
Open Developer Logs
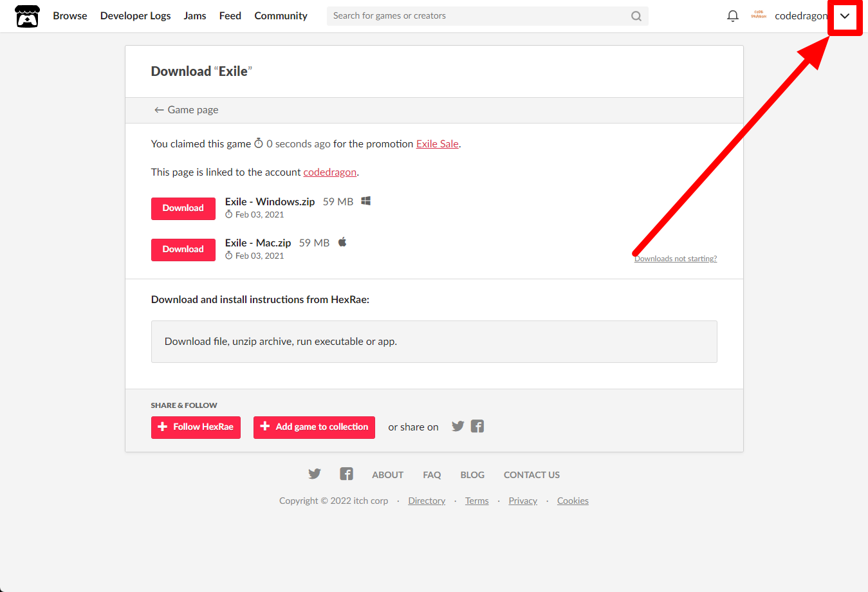pos(135,16)
